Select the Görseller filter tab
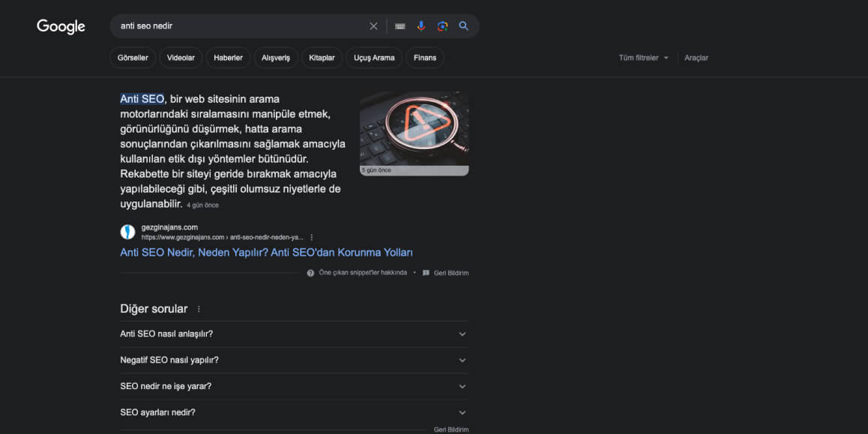 click(x=133, y=58)
